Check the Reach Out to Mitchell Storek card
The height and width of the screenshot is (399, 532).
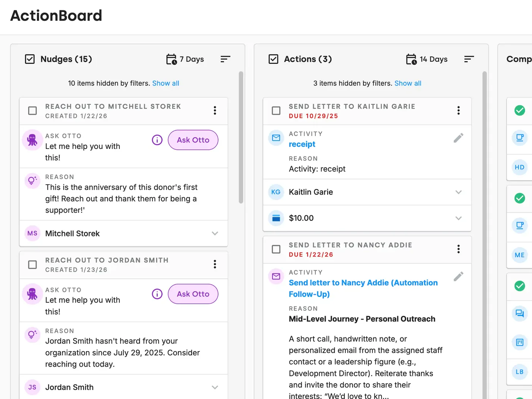point(33,111)
